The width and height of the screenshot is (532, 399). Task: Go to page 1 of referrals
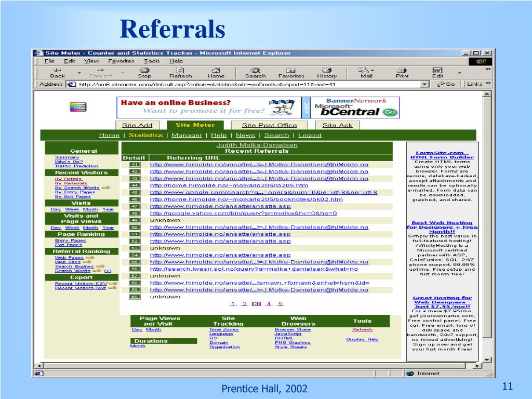pos(233,303)
